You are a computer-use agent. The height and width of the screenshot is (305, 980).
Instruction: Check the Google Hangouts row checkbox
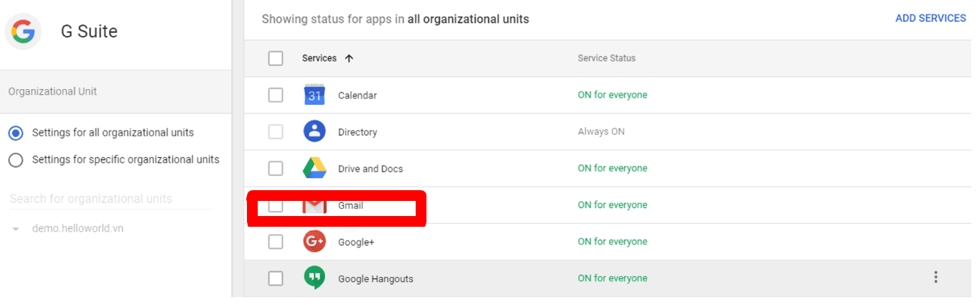pos(276,278)
